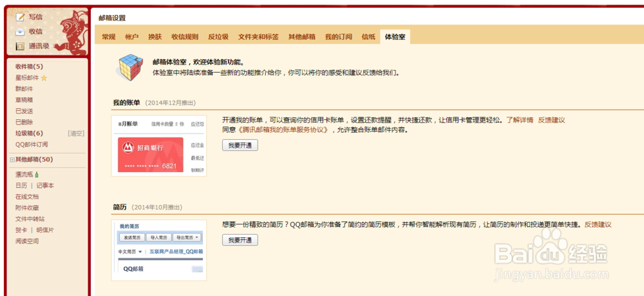Open 通讯录 text link
Viewport: 644px width, 296px height.
click(x=39, y=46)
